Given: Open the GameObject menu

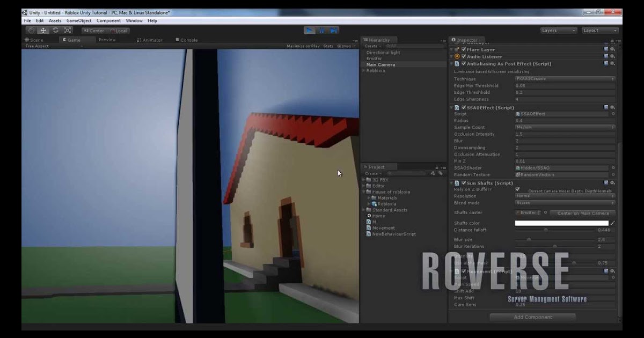Looking at the screenshot, I should coord(79,20).
